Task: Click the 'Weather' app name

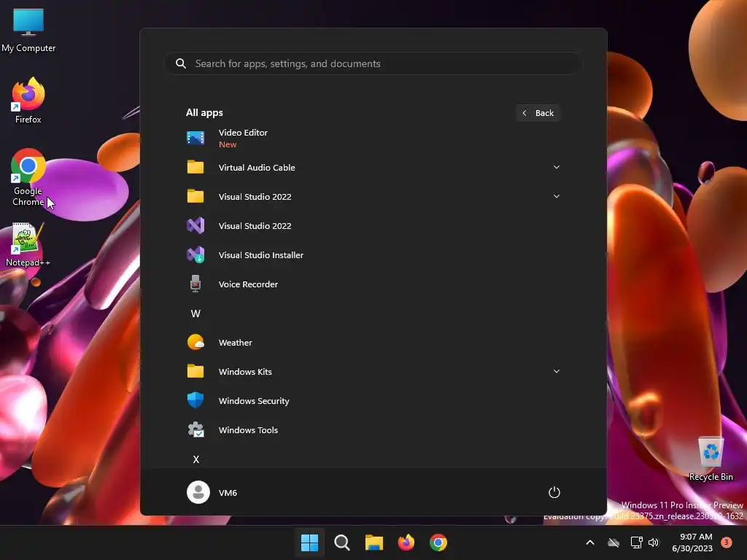Action: [236, 343]
